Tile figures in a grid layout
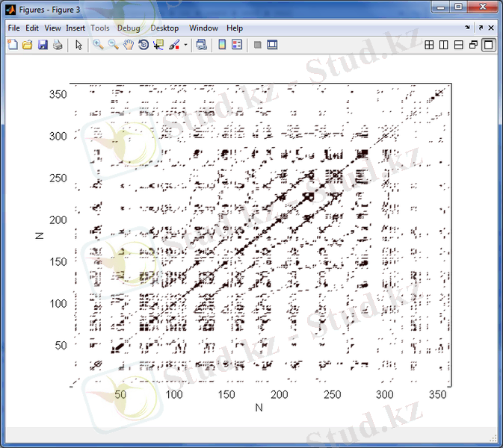Screen dimensions: 503x448 tap(429, 45)
